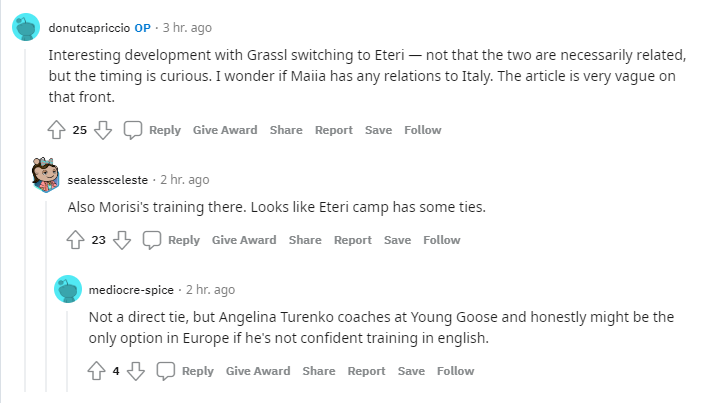Visit mediocre-spice's username profile link
Image resolution: width=726 pixels, height=403 pixels.
pos(131,290)
